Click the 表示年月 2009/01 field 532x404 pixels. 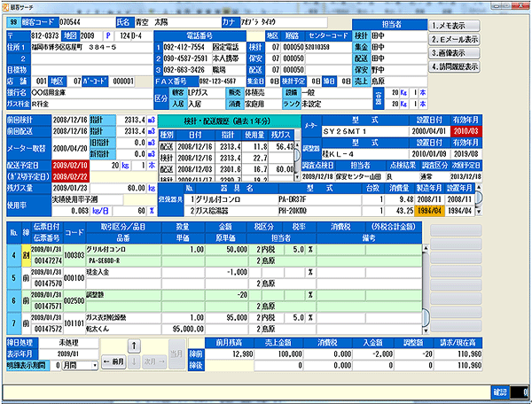68,353
